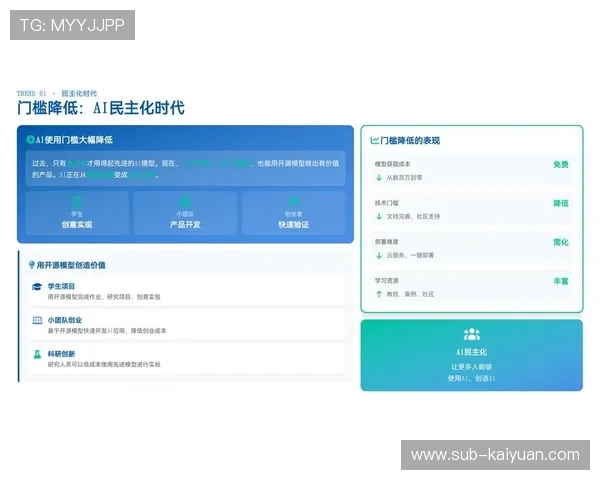Image resolution: width=600 pixels, height=480 pixels.
Task: Click the team icon above 小团队
Action: (x=185, y=201)
